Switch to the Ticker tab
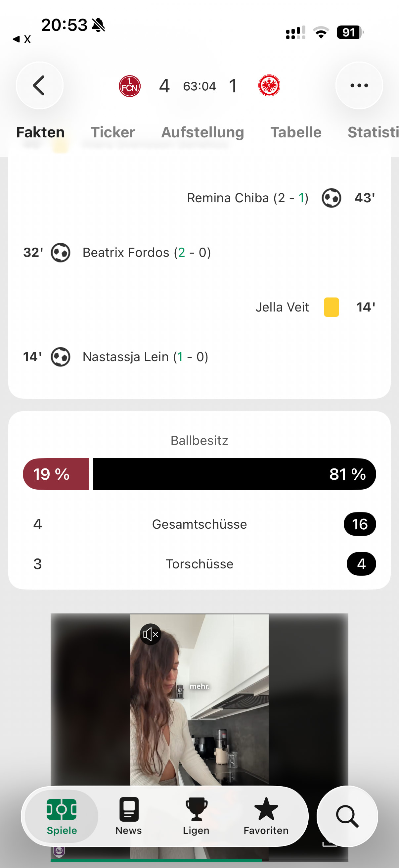The width and height of the screenshot is (399, 868). [113, 132]
